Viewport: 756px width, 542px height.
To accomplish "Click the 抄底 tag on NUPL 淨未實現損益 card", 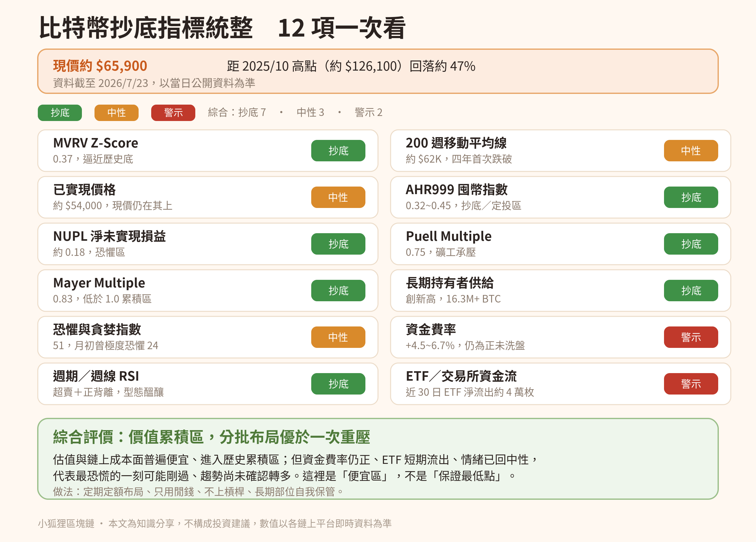I will [338, 244].
